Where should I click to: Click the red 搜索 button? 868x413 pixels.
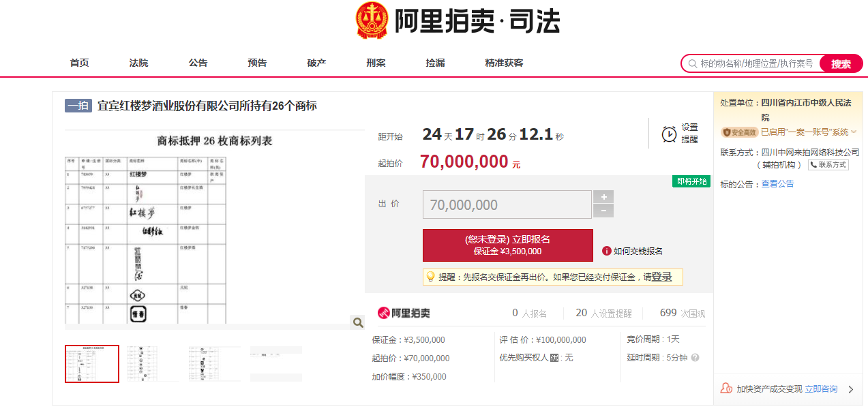841,63
